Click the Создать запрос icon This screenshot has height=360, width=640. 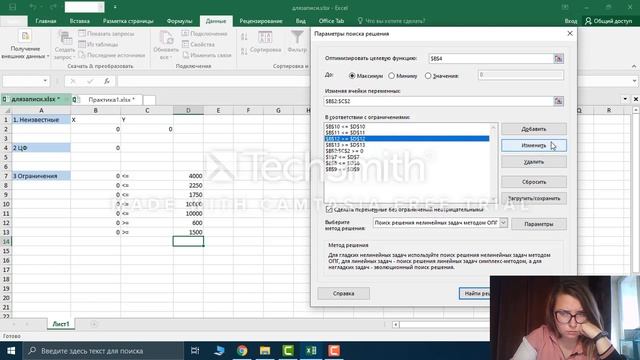click(x=64, y=38)
